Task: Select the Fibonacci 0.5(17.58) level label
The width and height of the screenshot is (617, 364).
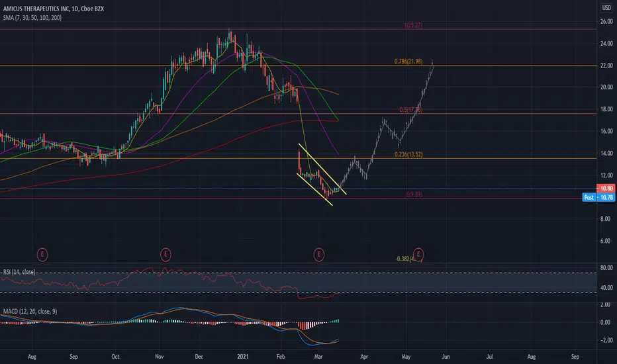Action: click(411, 110)
